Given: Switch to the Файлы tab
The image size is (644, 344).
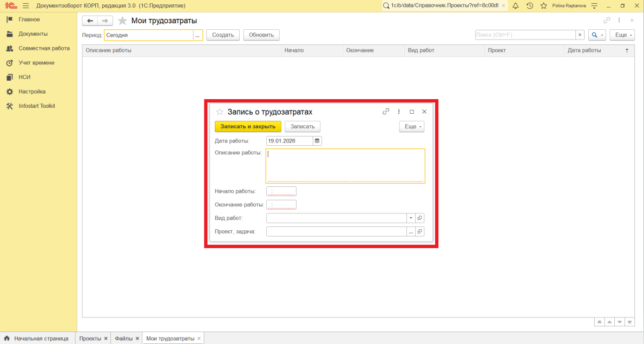Looking at the screenshot, I should point(123,339).
